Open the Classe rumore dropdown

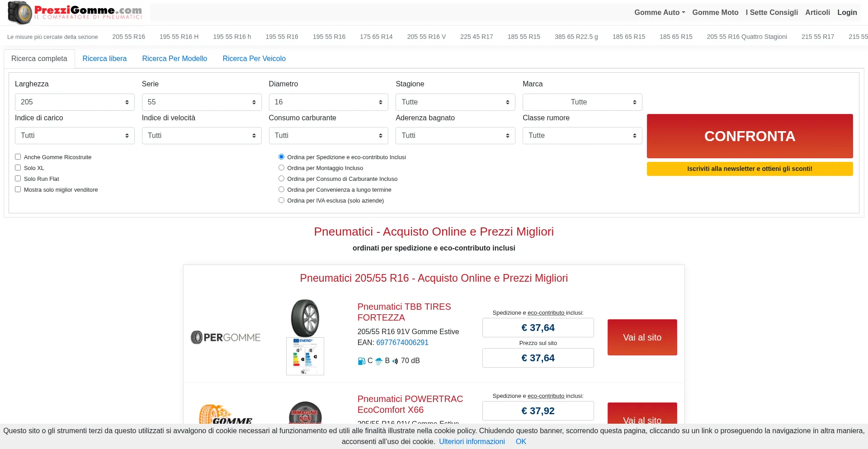(582, 136)
